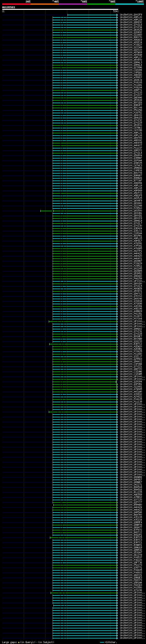Open hit UniRef100_P41351
This screenshot has width=146, height=644.
pyautogui.click(x=131, y=314)
